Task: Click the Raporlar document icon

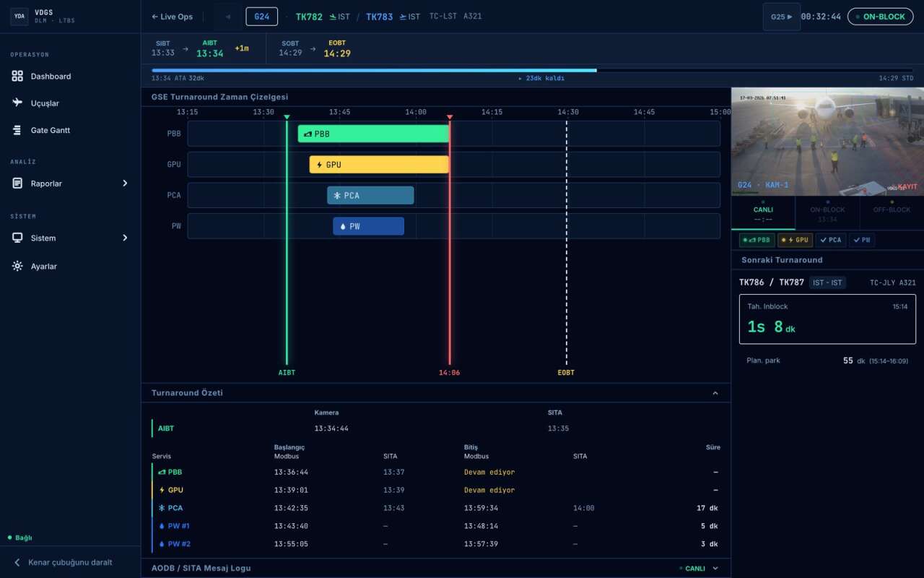Action: [17, 184]
